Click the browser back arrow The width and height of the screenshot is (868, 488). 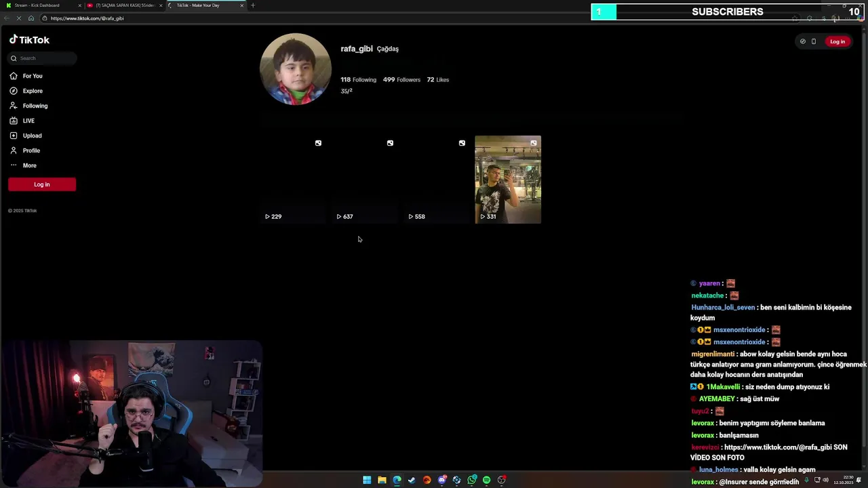click(6, 18)
